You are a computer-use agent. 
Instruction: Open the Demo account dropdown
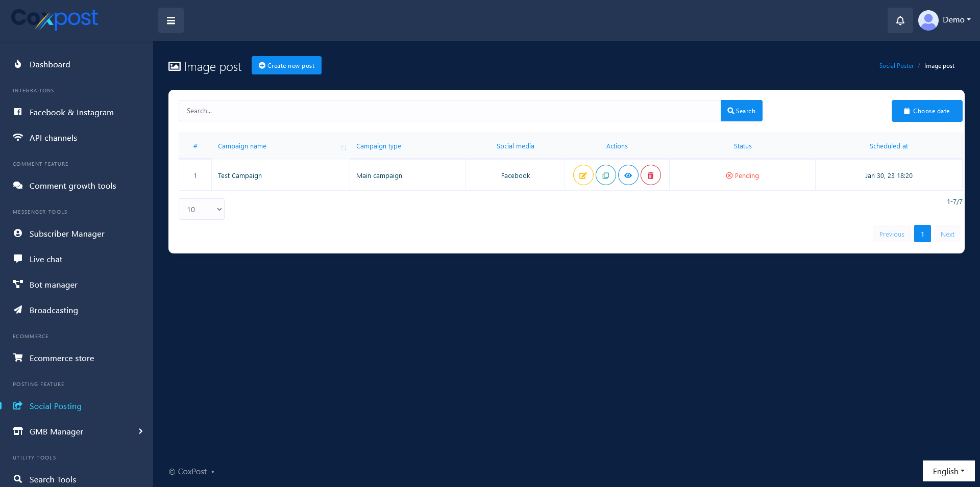tap(957, 20)
